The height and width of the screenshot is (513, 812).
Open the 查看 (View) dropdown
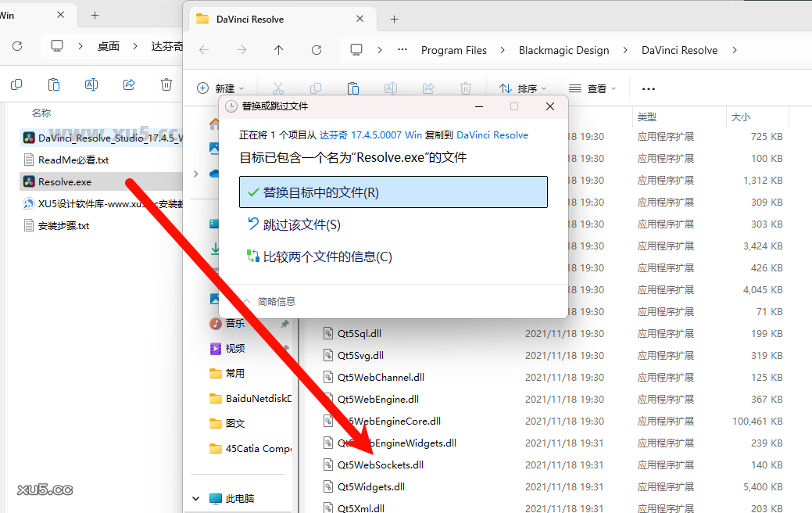tap(592, 88)
